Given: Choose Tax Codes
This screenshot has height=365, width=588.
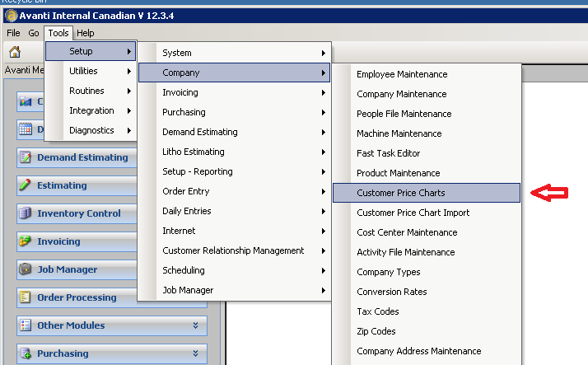Looking at the screenshot, I should [427, 311].
